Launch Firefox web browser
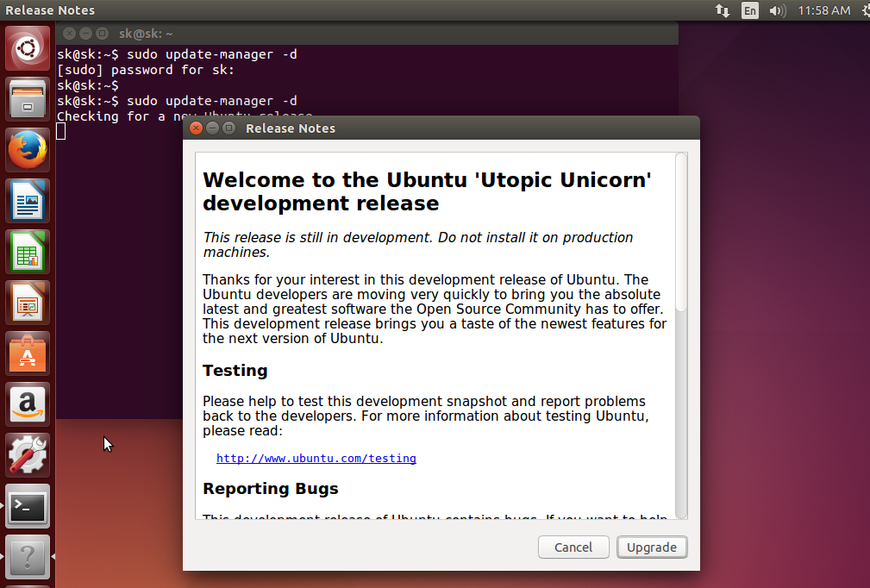 coord(28,150)
